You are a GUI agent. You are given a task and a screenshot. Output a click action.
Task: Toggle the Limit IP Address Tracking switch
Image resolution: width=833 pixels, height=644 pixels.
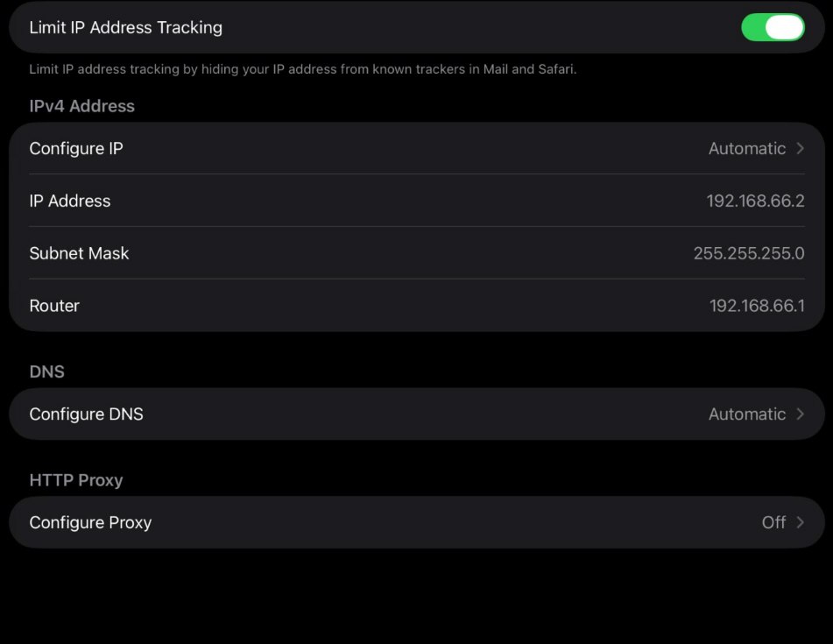[x=773, y=27]
